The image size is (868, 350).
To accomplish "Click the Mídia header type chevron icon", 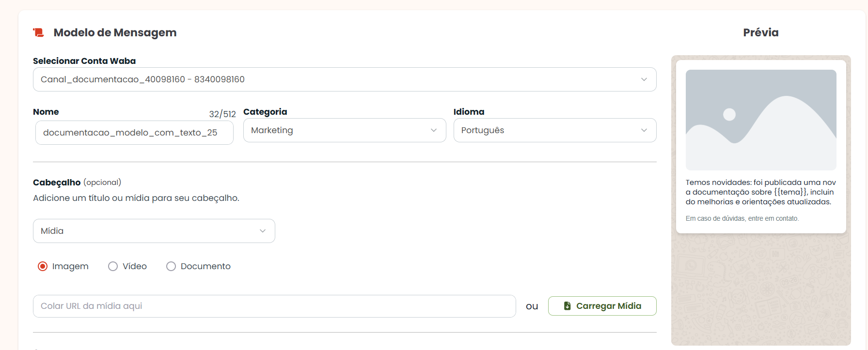I will (x=262, y=231).
